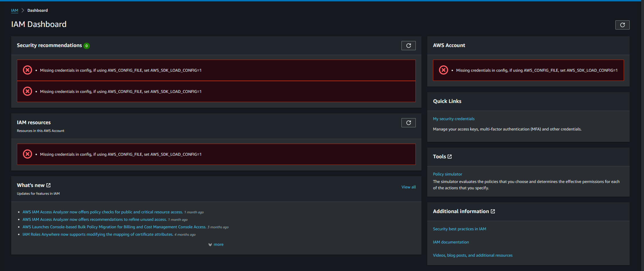The image size is (644, 271).
Task: Open Access Analyzer unused access recommendations announcement
Action: [94, 219]
